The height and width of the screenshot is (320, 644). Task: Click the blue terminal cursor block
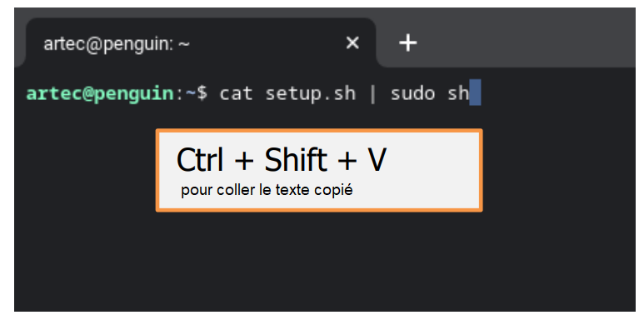pos(475,92)
